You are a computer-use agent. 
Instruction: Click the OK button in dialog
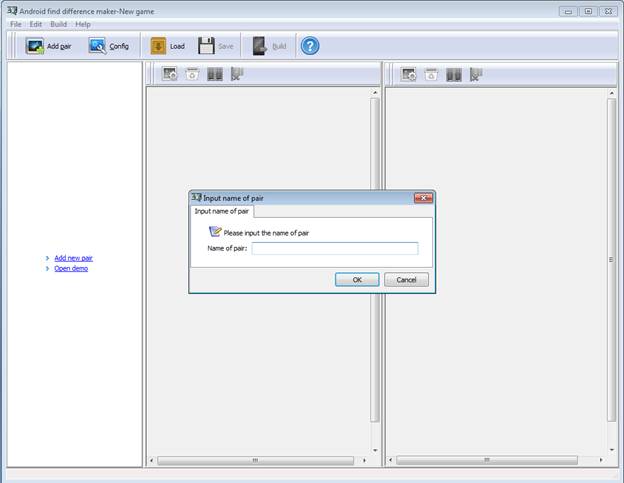coord(357,280)
